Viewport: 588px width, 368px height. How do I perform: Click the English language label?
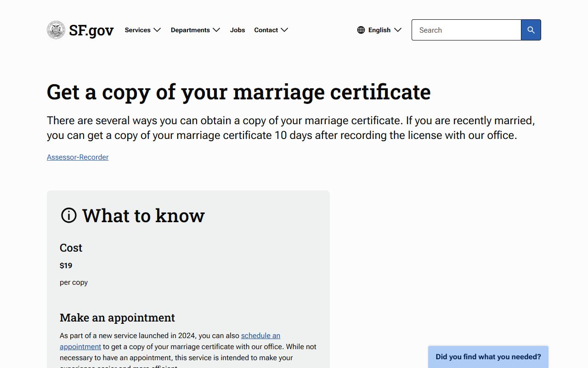pyautogui.click(x=379, y=30)
